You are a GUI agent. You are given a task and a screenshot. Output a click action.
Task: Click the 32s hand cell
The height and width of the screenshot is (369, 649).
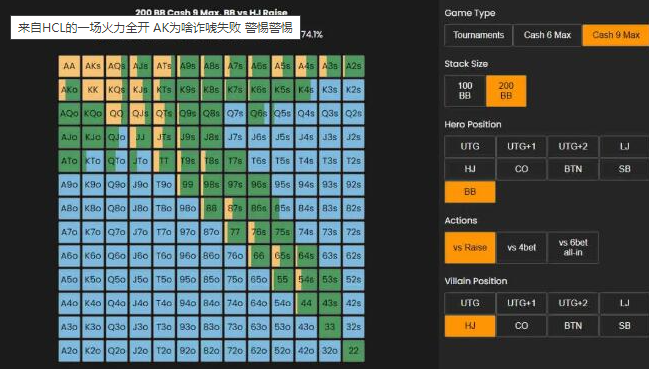[x=353, y=327]
